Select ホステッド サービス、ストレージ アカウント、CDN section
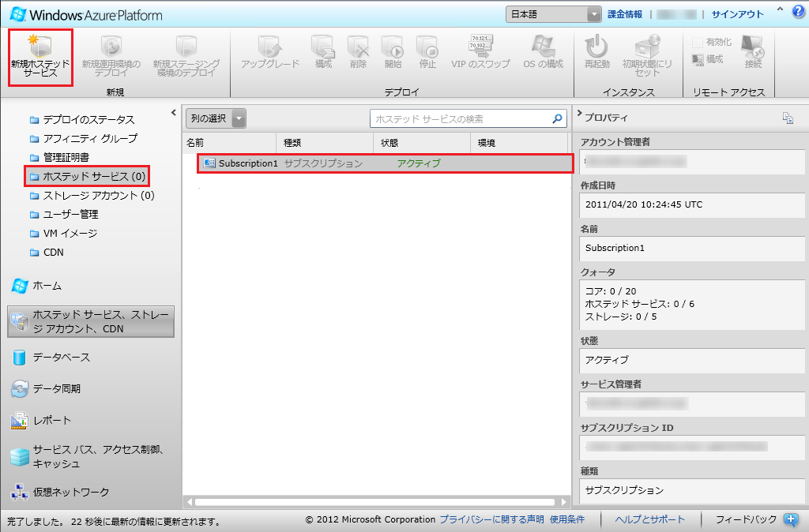Viewport: 809px width, 532px height. click(x=91, y=322)
